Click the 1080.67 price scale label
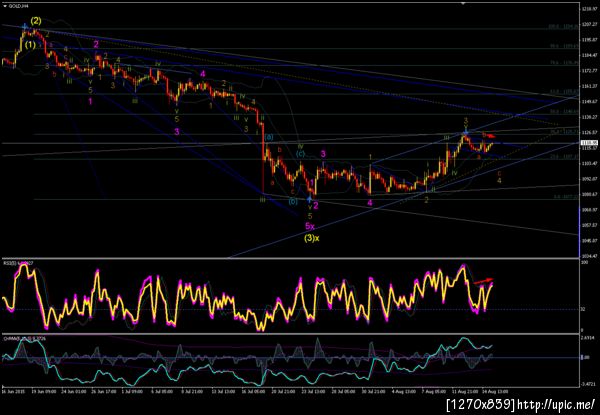600x415 pixels. point(588,194)
